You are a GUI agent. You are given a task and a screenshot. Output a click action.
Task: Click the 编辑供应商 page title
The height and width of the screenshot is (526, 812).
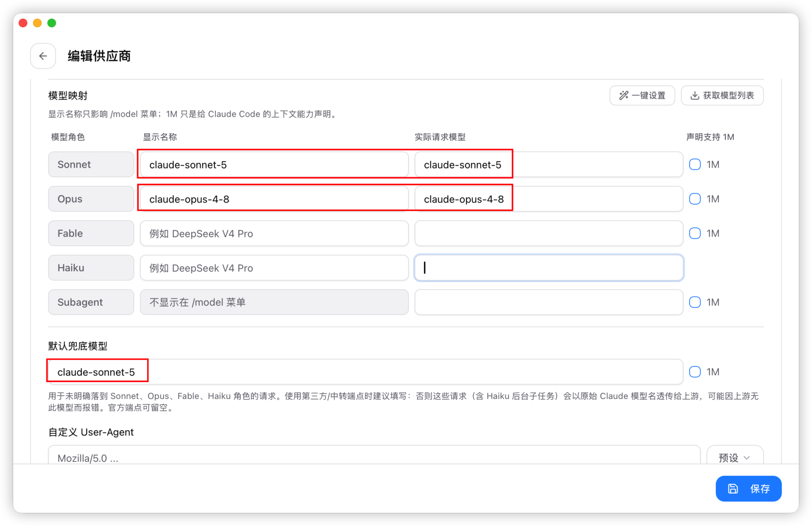[99, 56]
